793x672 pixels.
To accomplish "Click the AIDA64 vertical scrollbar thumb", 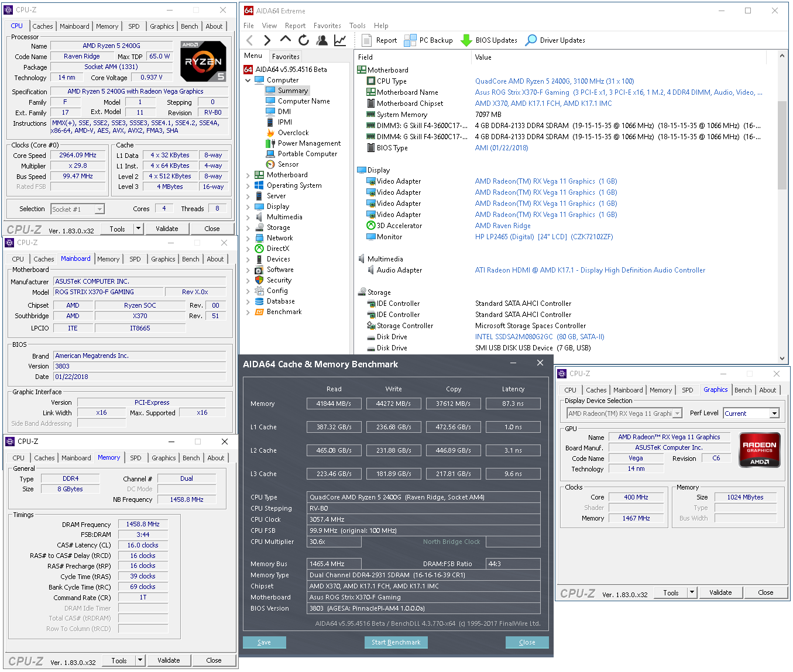I will 782,145.
